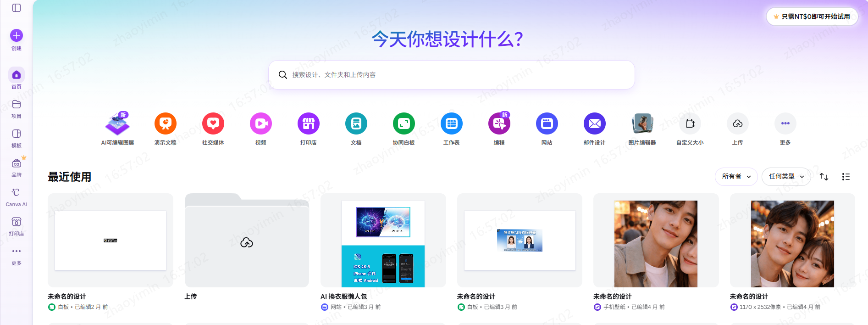Select 演示文稿 design type
Screen dimensions: 868x325
pyautogui.click(x=166, y=129)
